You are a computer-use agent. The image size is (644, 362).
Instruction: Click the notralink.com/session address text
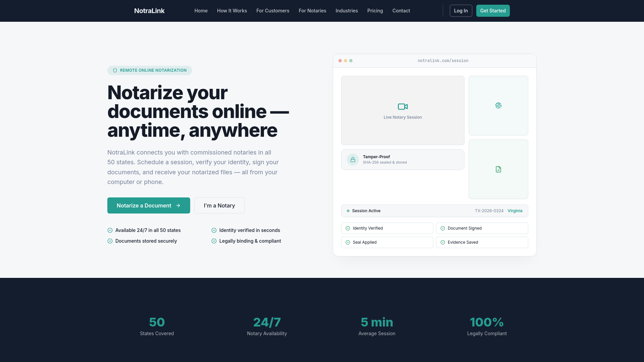click(x=443, y=61)
